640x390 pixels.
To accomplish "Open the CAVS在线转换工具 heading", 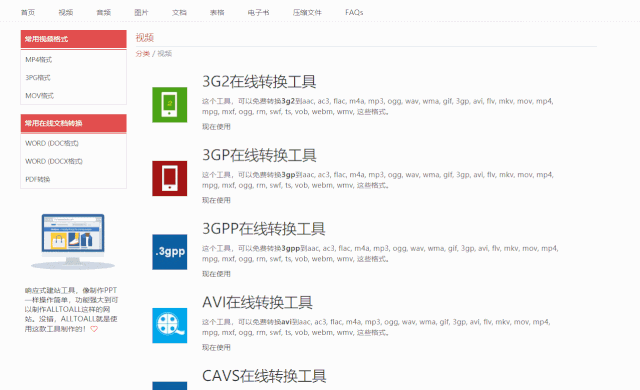I will tap(264, 376).
